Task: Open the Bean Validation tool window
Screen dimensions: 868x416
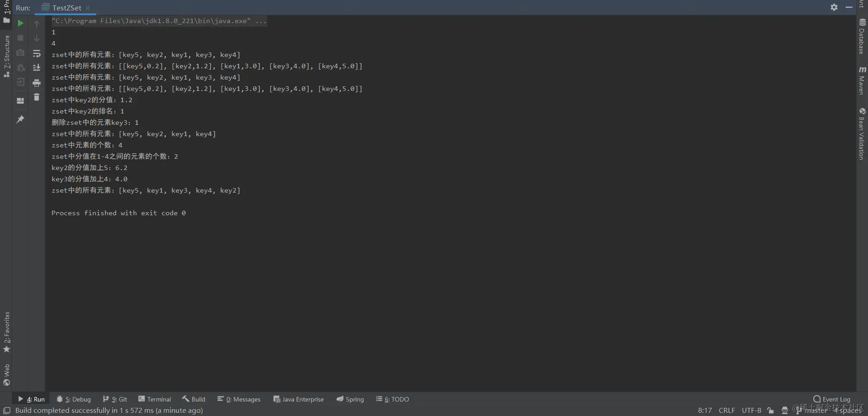Action: point(862,133)
